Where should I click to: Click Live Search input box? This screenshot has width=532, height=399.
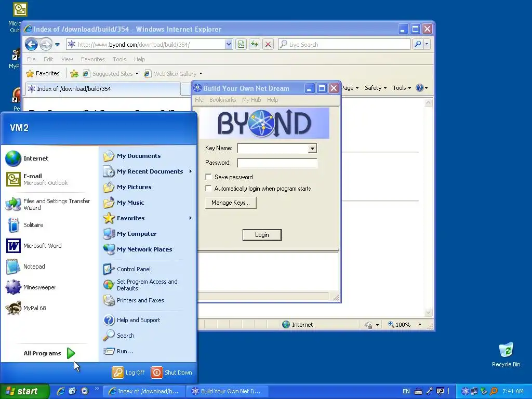click(344, 44)
